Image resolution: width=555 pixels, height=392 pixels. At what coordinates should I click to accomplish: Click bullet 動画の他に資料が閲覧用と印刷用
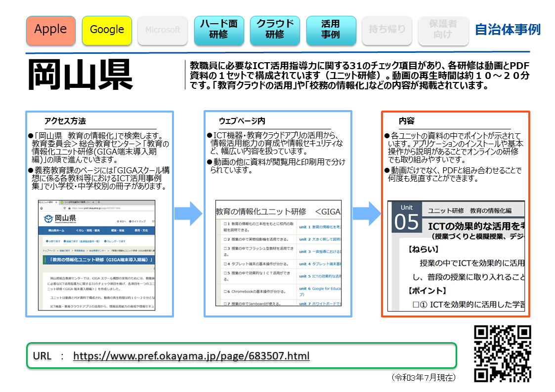(x=276, y=166)
